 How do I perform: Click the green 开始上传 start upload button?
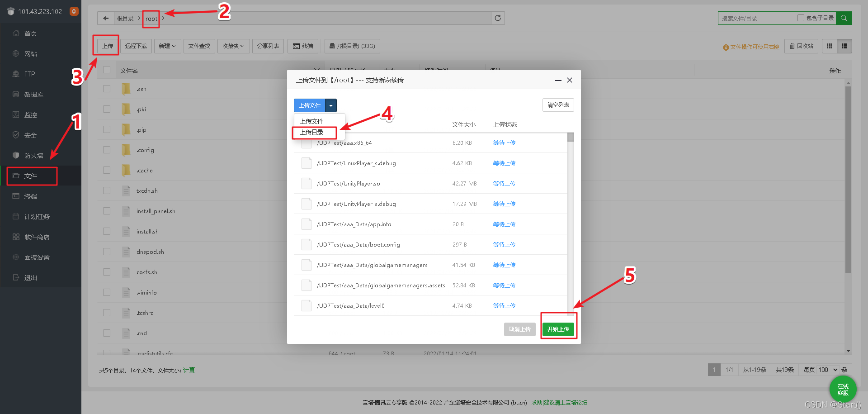coord(558,329)
